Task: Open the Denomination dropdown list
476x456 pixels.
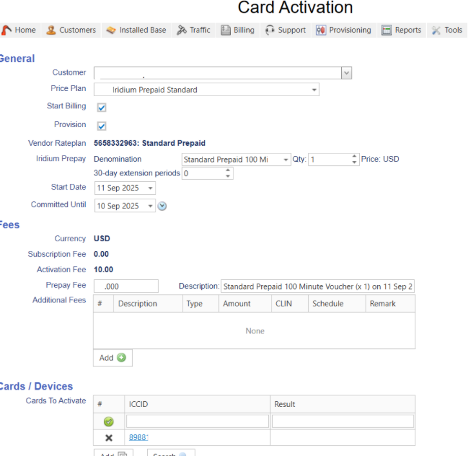Action: tap(286, 160)
